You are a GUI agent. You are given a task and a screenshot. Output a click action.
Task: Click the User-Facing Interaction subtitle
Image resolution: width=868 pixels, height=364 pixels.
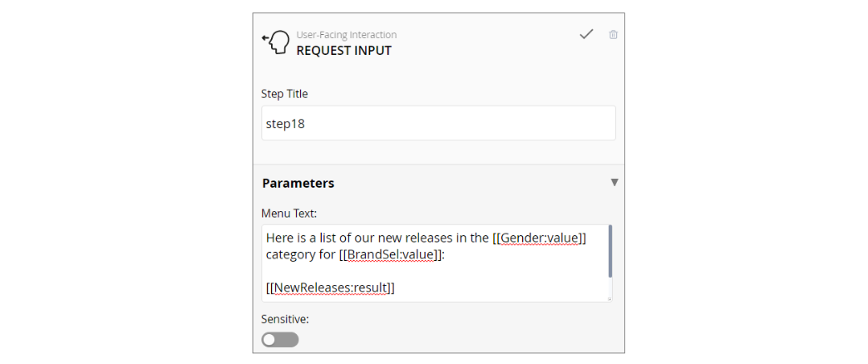(346, 35)
